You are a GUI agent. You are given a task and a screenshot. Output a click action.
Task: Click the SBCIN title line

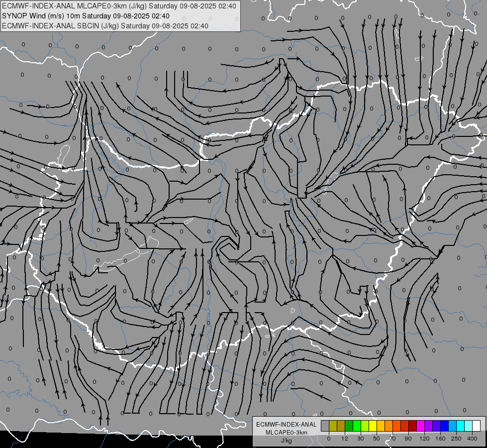pos(105,26)
